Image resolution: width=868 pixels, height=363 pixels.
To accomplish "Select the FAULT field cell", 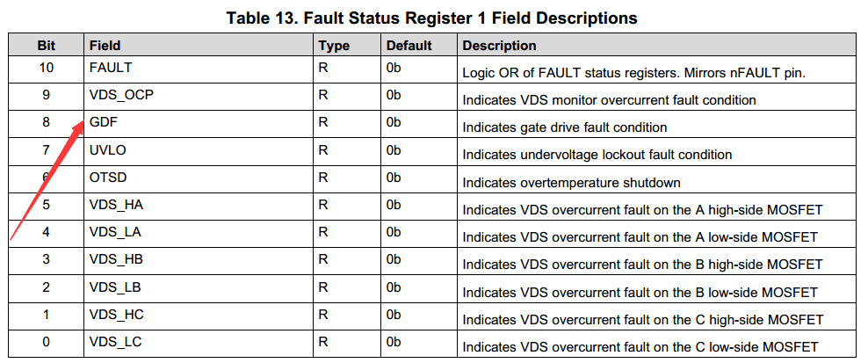I will [x=199, y=69].
